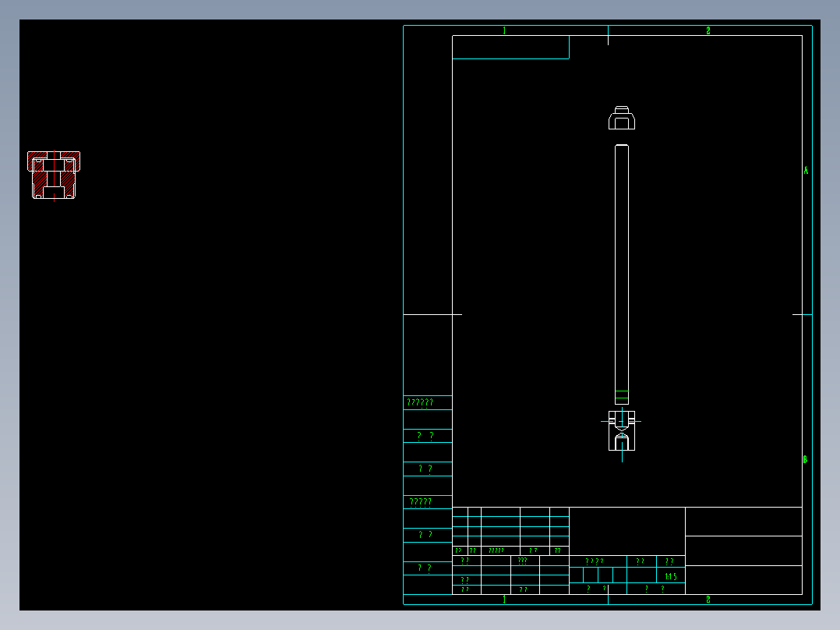This screenshot has height=630, width=840.
Task: Select the zone letter A on the border
Action: coord(806,171)
